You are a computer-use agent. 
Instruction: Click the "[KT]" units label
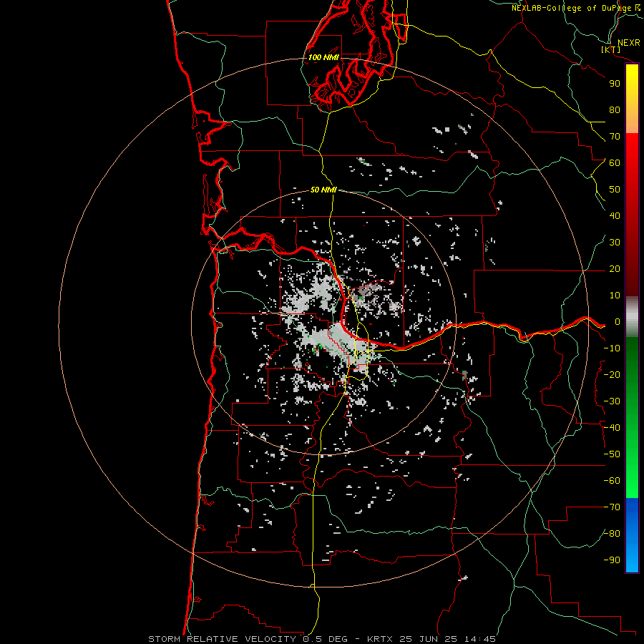pos(611,49)
